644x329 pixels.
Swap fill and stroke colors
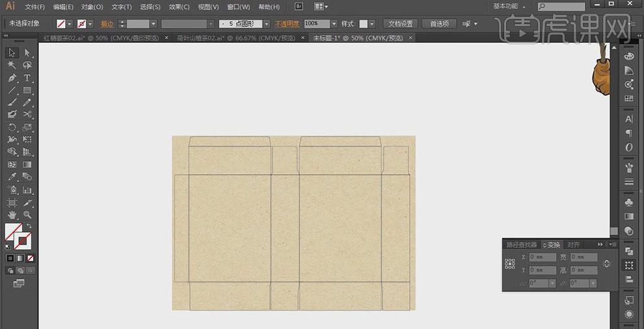29,226
